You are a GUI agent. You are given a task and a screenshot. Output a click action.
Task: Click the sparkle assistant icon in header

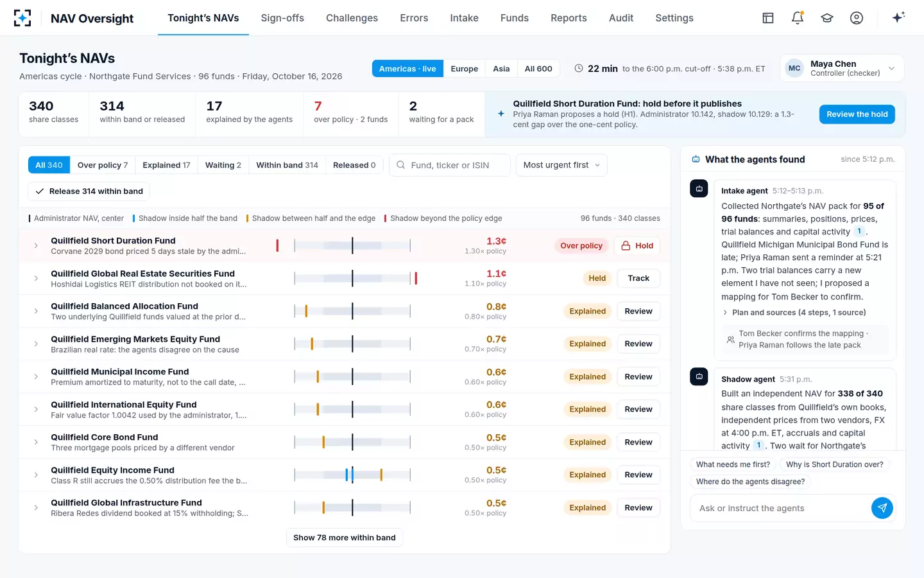(898, 17)
